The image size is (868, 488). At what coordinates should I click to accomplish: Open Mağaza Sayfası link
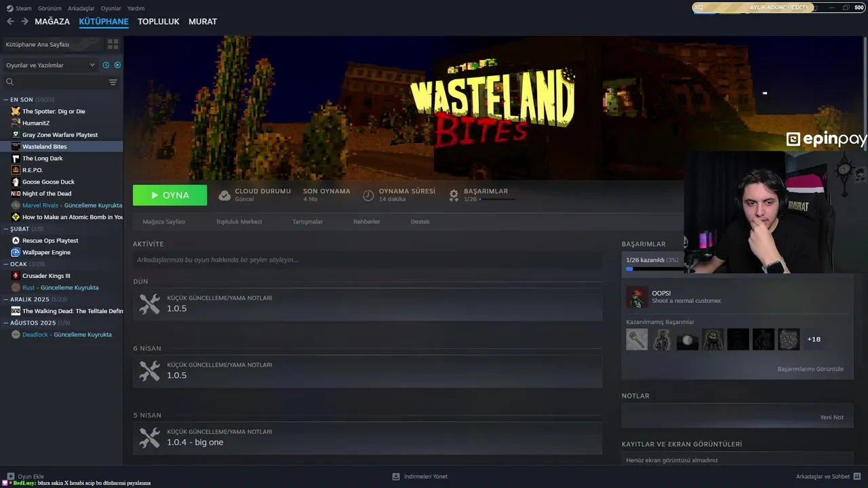(x=163, y=222)
